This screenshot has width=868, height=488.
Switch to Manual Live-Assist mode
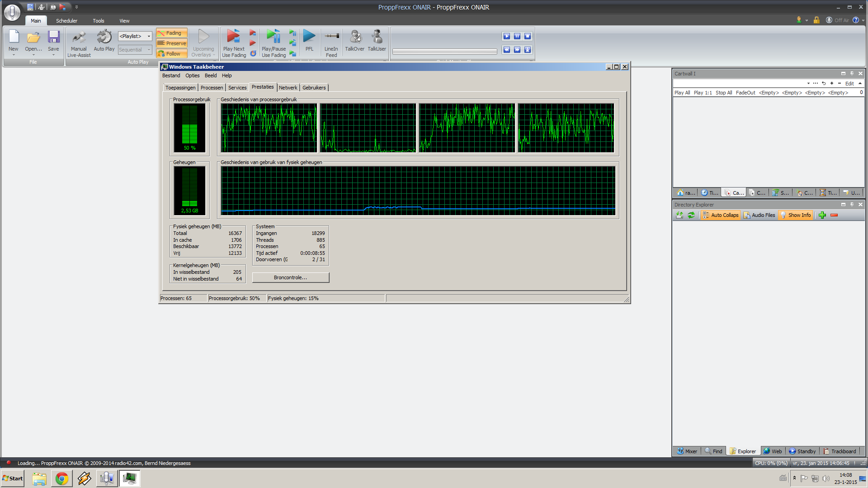point(79,43)
